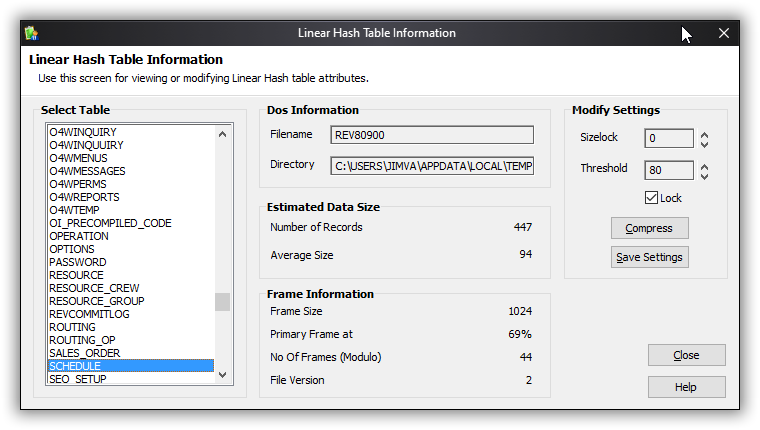Click the table list's down arrow
Viewport: 760px width, 430px height.
point(222,375)
